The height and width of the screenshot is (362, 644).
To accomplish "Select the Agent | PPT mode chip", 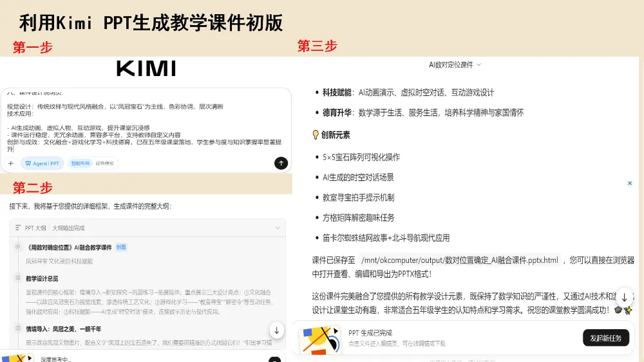I will 43,164.
